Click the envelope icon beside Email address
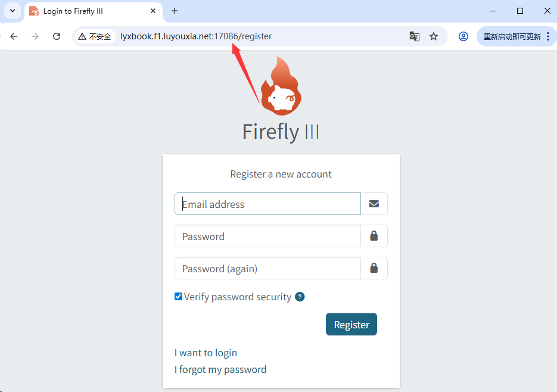 pos(374,204)
